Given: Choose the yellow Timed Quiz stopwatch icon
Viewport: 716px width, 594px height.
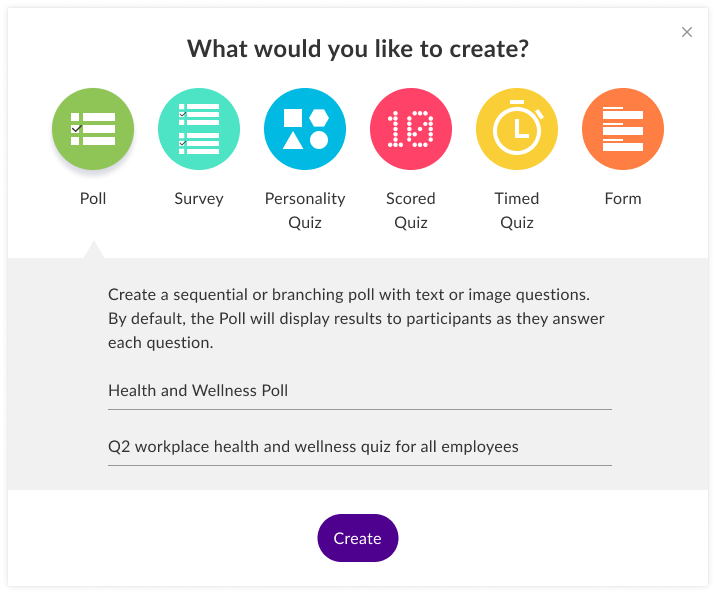Looking at the screenshot, I should (x=517, y=130).
